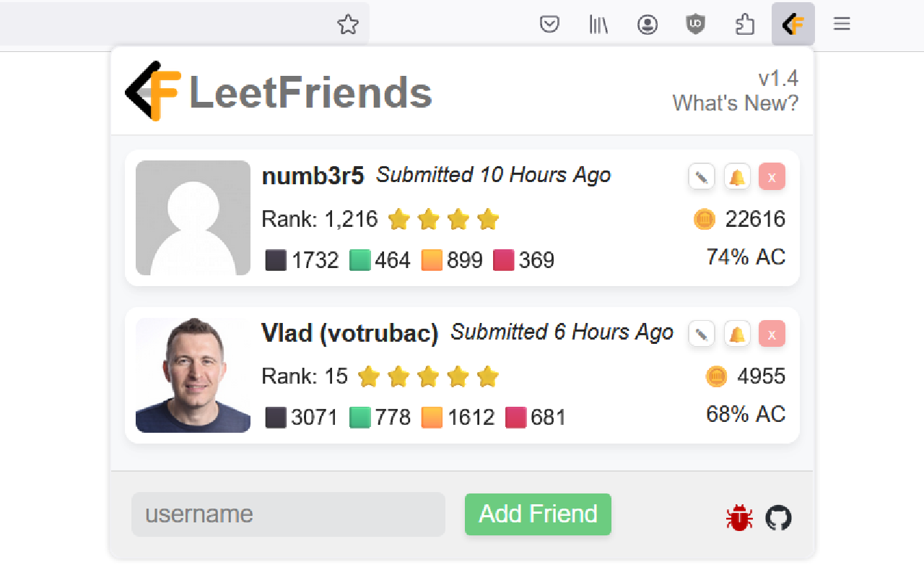Open the Firefox hamburger menu

[x=841, y=24]
